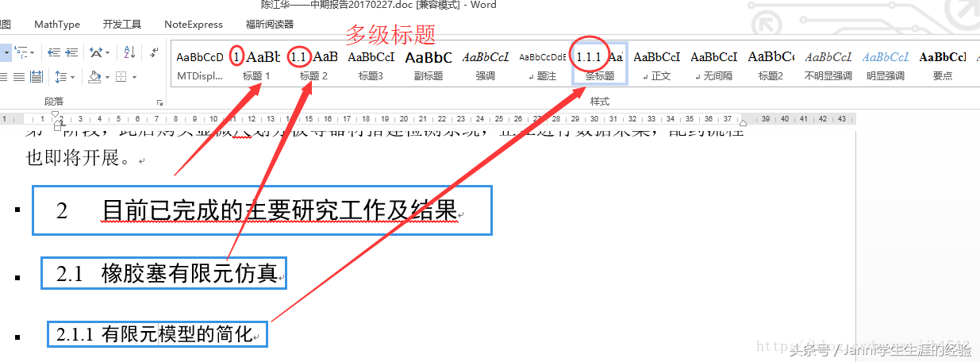Open the Asian Layout character scaling tool
980x362 pixels.
[96, 52]
